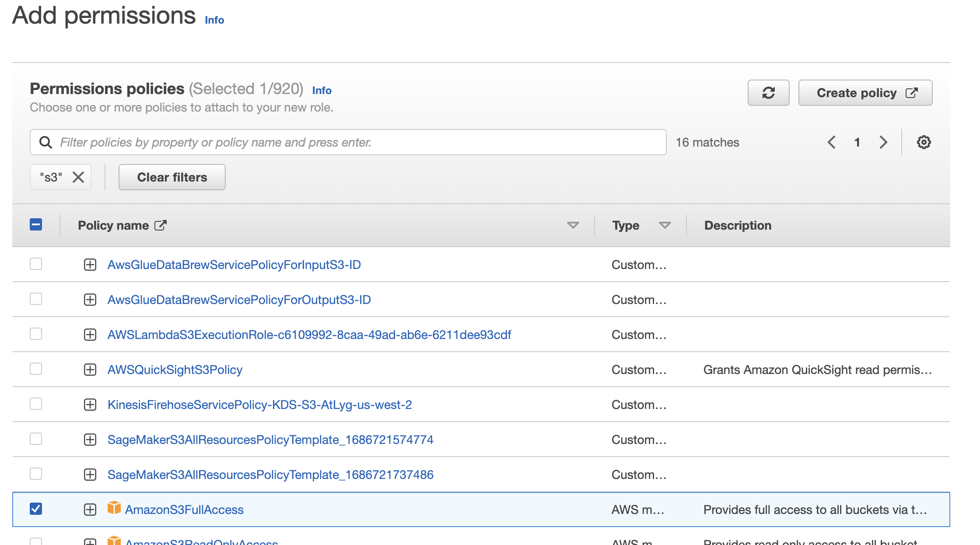Screen dimensions: 980x545
Task: Go to previous page of results
Action: coord(832,142)
